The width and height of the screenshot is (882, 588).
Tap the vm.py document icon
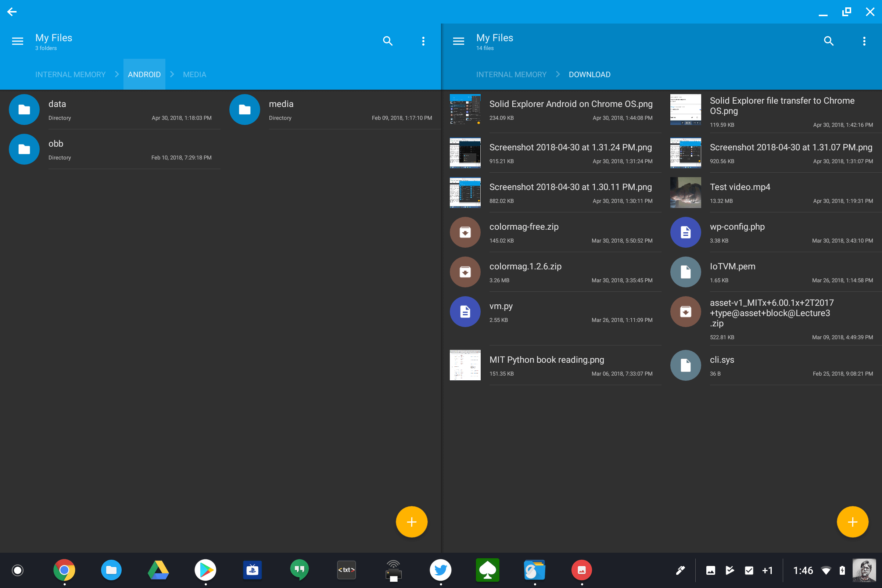tap(465, 312)
